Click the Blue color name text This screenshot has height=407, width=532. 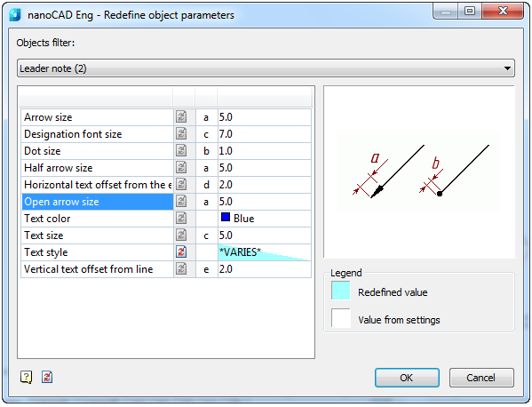coord(243,219)
